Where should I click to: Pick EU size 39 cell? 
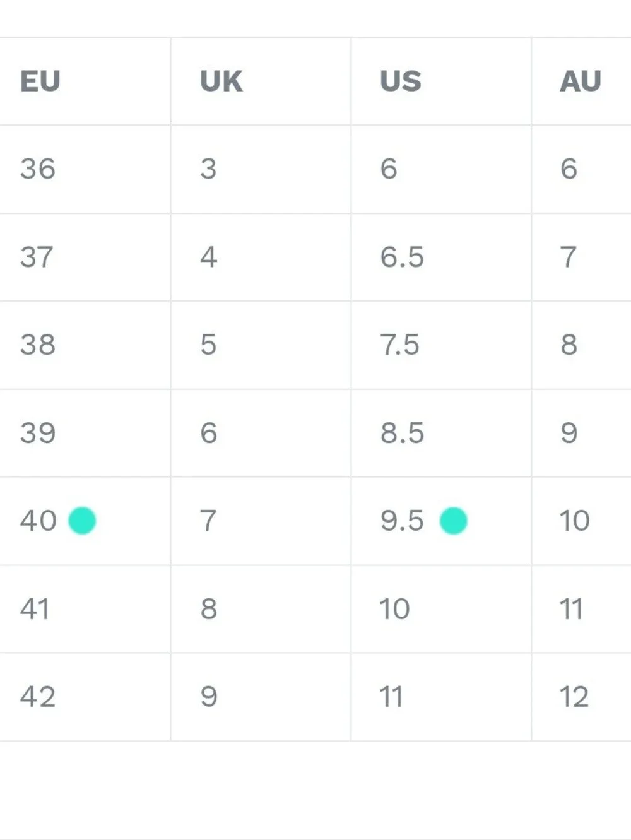[x=85, y=433]
